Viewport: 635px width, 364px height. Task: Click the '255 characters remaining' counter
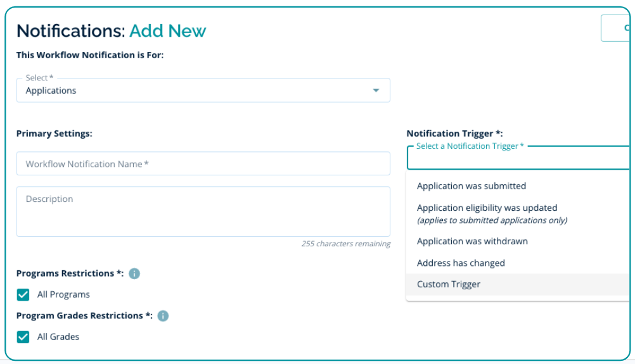point(345,244)
